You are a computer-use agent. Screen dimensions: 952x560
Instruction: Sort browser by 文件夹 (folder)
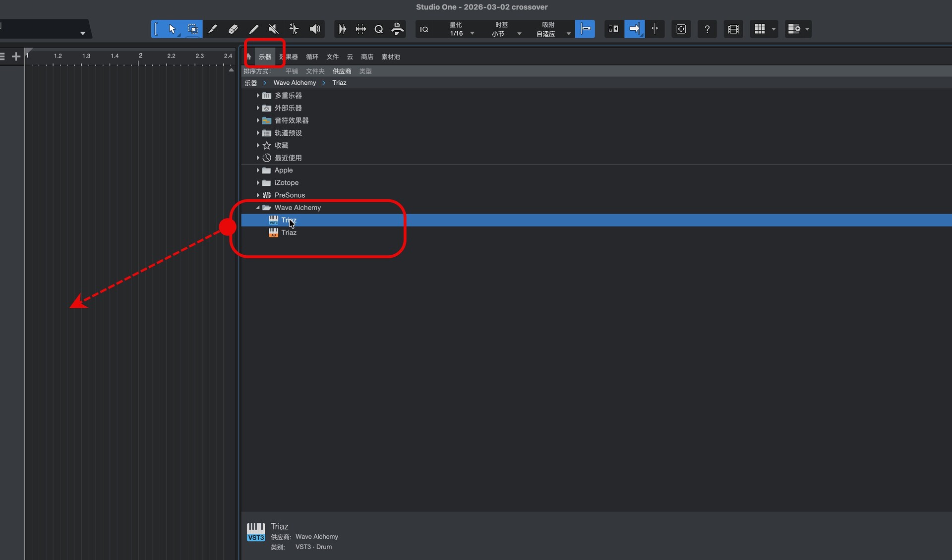[315, 71]
